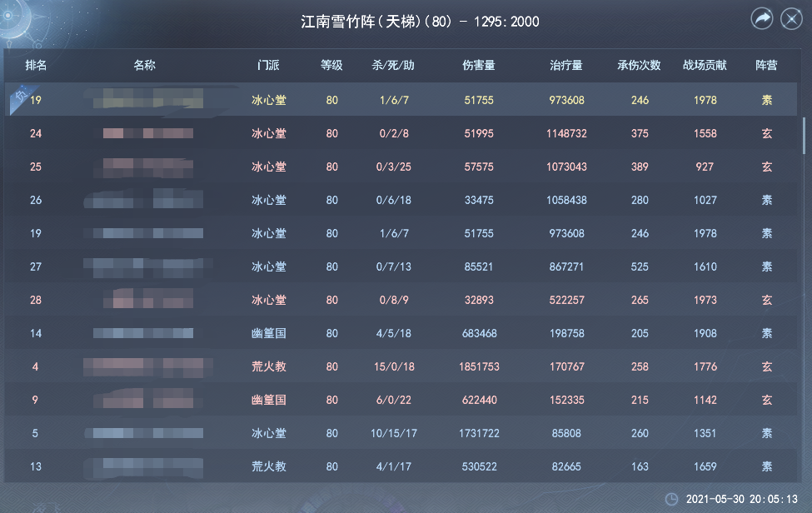Close the scoreboard with the X icon
Image resolution: width=812 pixels, height=513 pixels.
point(791,19)
